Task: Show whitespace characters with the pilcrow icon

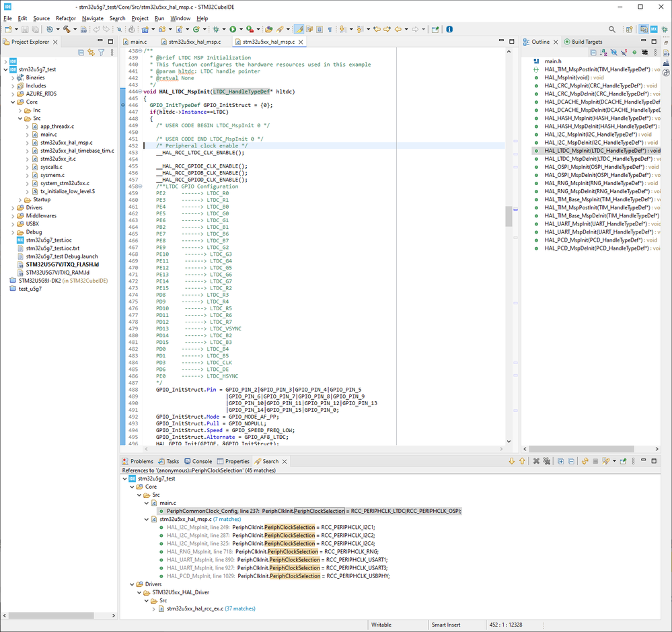Action: (x=330, y=28)
